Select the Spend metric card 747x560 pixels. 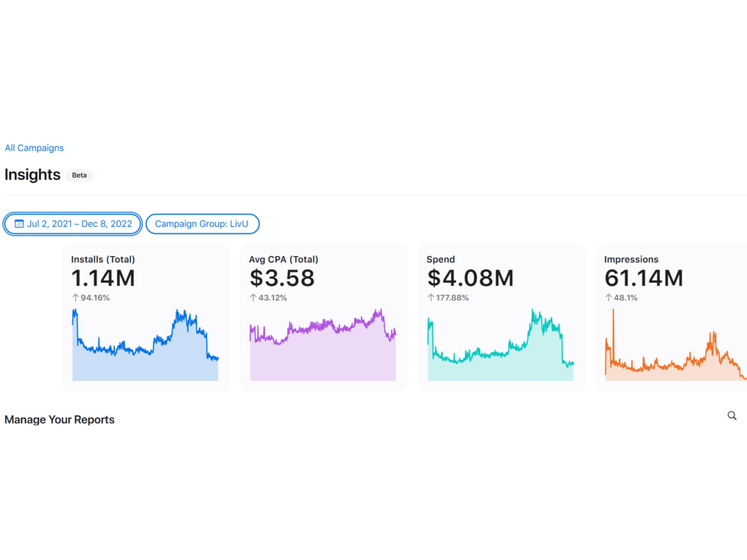click(501, 317)
